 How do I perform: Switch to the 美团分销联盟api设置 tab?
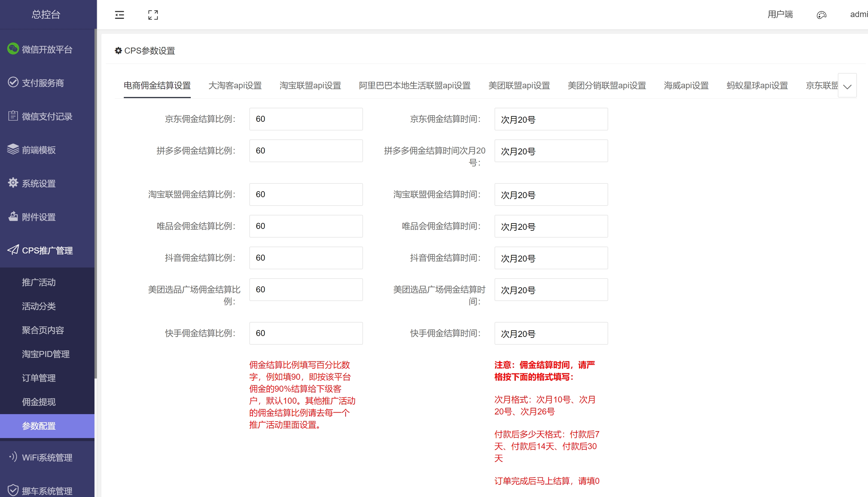coord(607,85)
